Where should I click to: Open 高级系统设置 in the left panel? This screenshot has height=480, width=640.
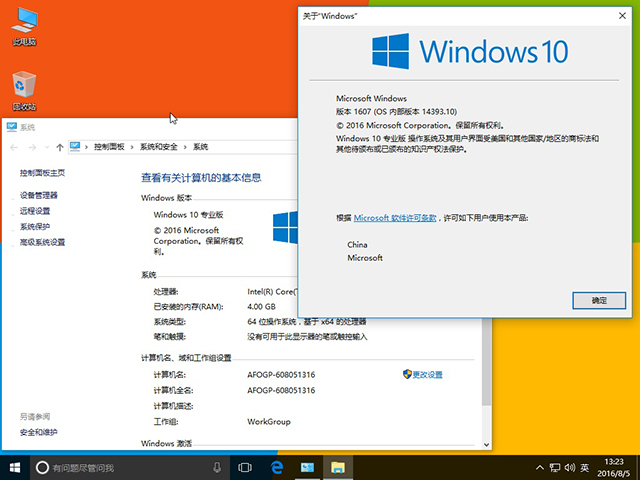pyautogui.click(x=42, y=242)
